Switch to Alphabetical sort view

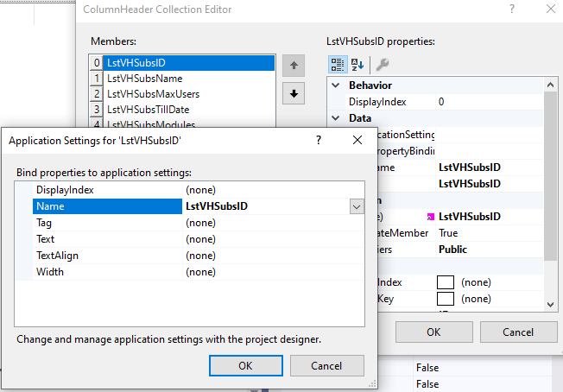coord(357,64)
